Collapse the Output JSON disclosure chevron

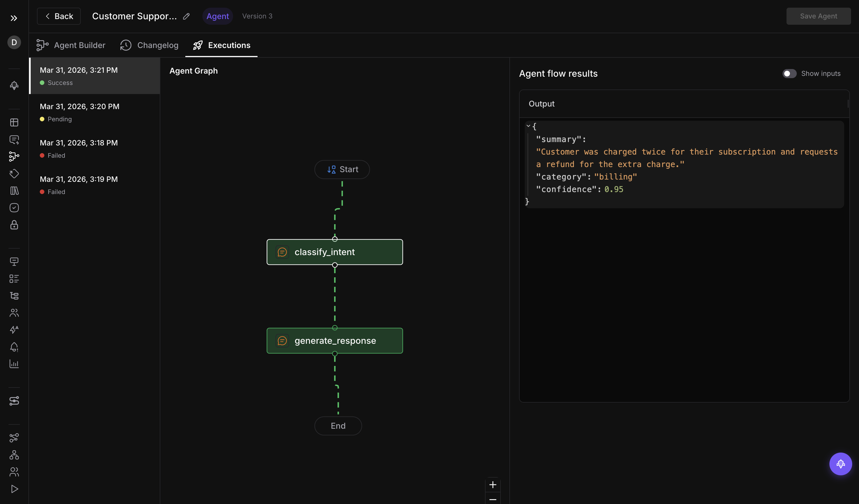[529, 126]
